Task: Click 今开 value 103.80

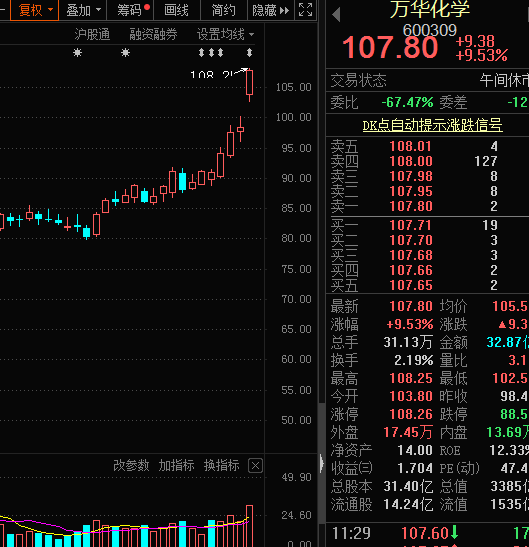Action: 411,396
